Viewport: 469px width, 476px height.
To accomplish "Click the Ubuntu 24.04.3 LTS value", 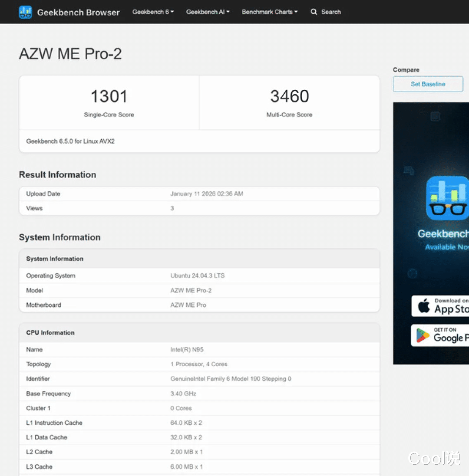I will pos(198,276).
